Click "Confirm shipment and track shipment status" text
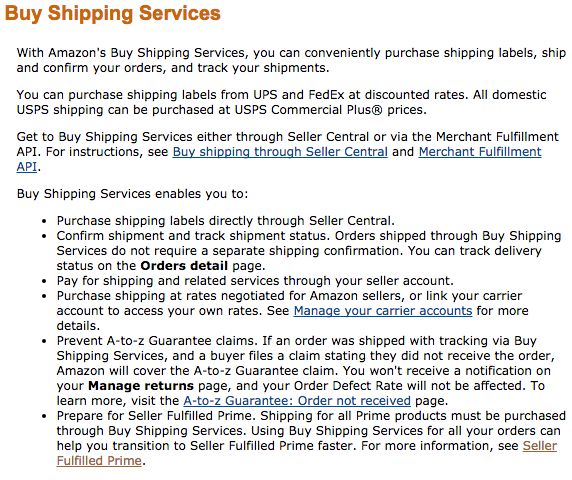The image size is (572, 480). (x=193, y=236)
